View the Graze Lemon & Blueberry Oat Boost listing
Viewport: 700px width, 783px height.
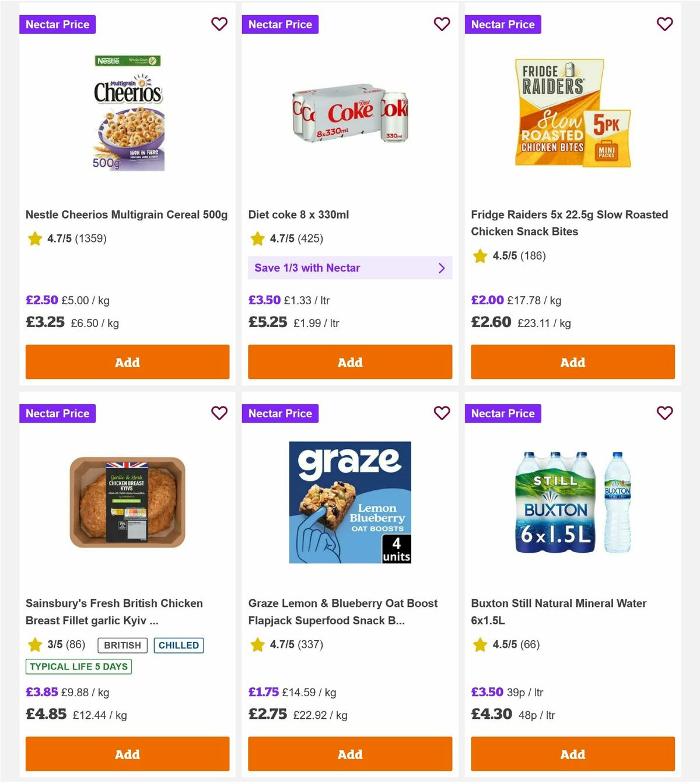tap(343, 612)
